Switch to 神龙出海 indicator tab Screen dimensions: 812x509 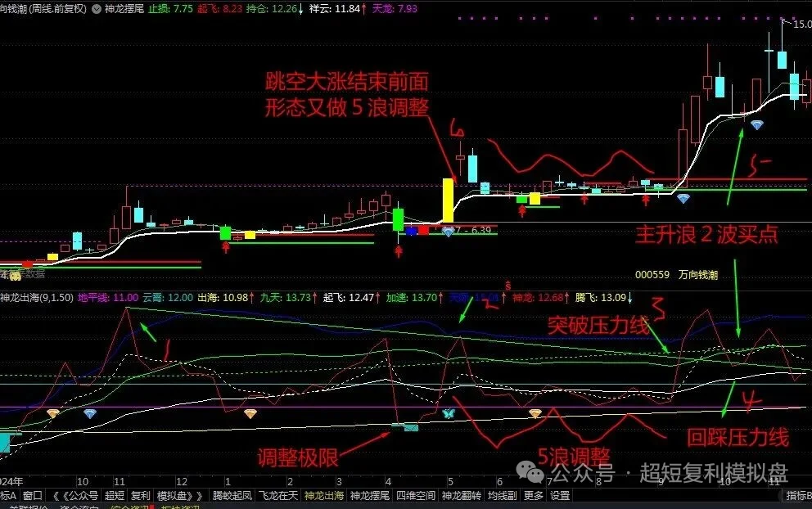[324, 496]
